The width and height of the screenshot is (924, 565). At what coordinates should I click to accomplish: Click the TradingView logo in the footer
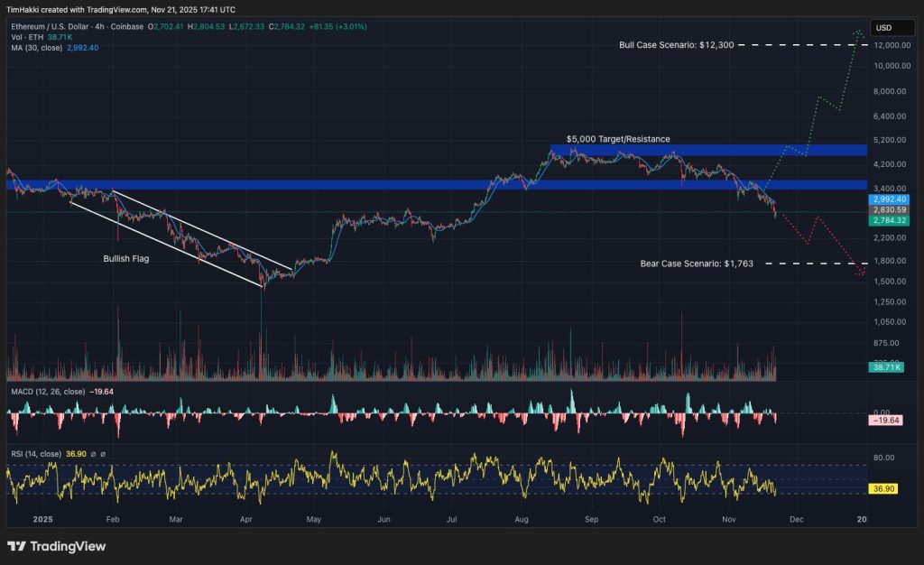[x=57, y=546]
